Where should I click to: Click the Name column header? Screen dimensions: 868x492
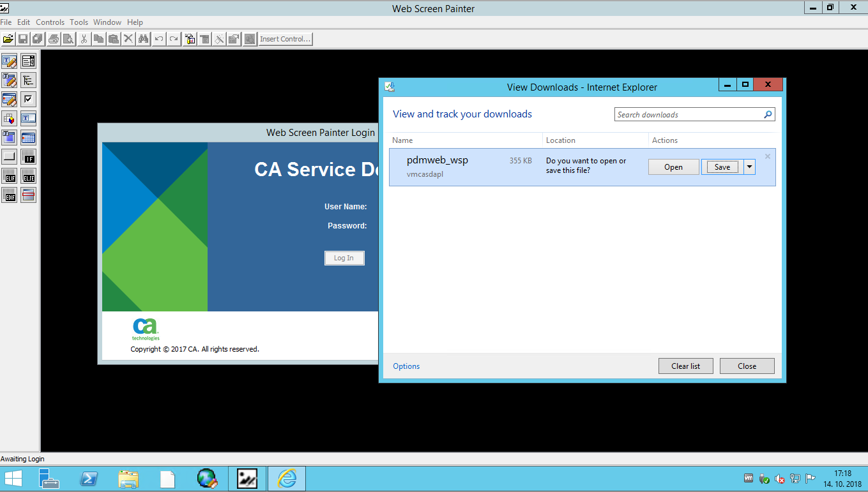coord(402,140)
